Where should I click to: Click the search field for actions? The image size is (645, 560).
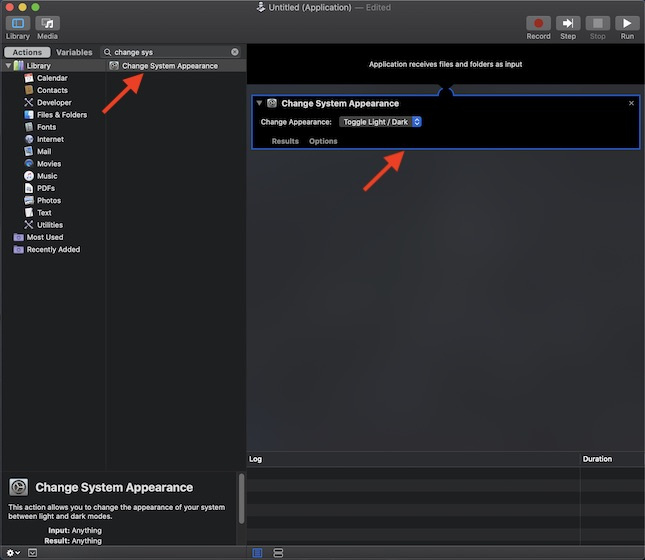(170, 52)
